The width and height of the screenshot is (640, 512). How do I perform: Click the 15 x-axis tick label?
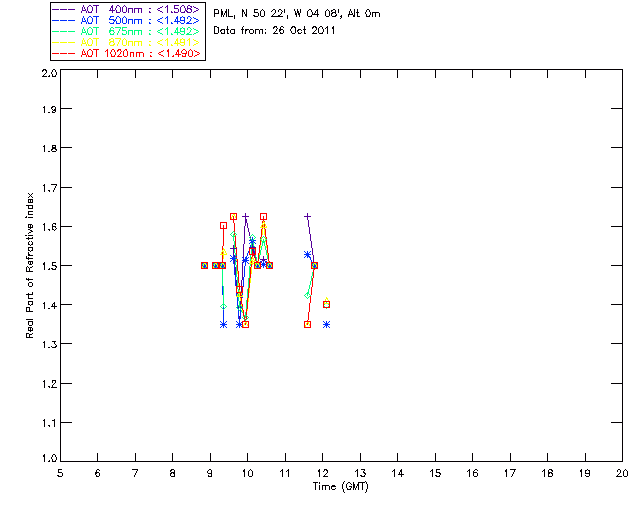[x=435, y=473]
